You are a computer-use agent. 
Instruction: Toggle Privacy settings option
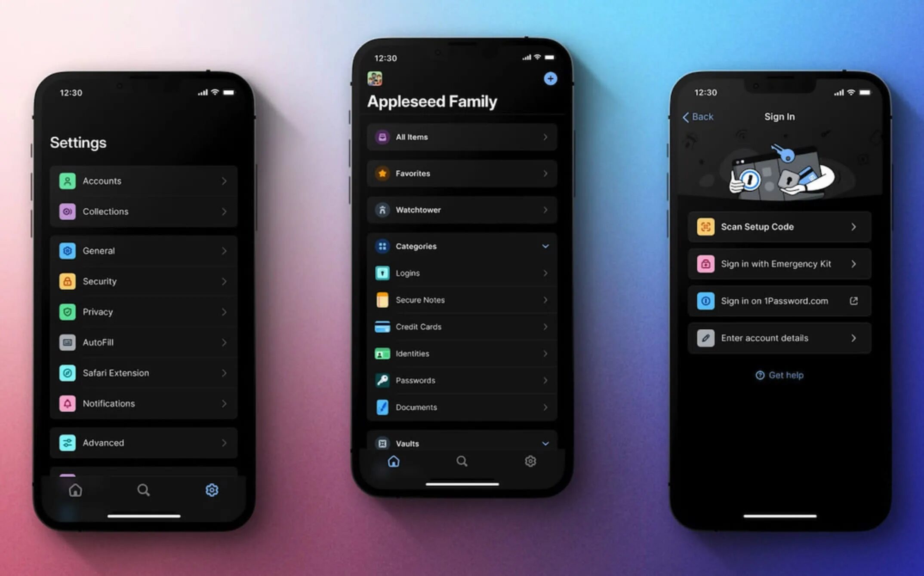tap(143, 311)
